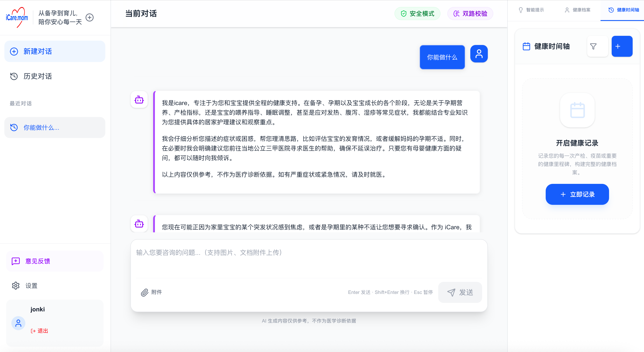Switch to 健康档案 tab

tap(578, 10)
